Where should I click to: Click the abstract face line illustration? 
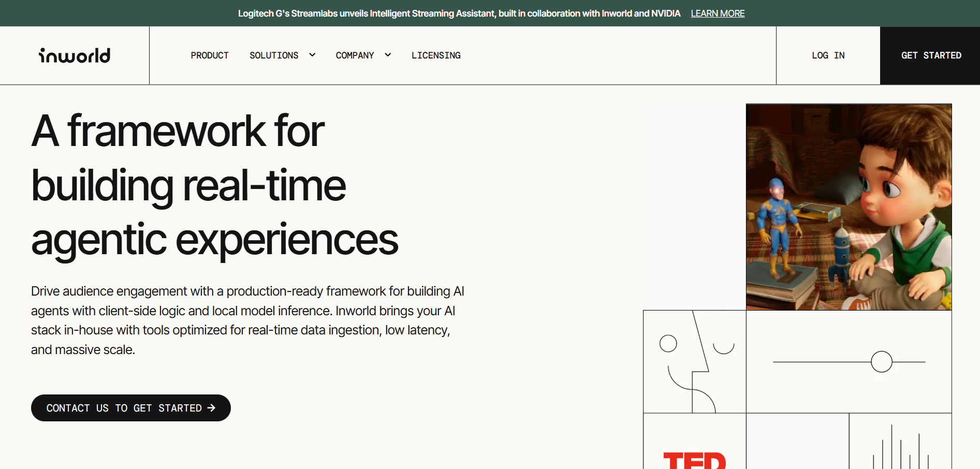pyautogui.click(x=694, y=362)
